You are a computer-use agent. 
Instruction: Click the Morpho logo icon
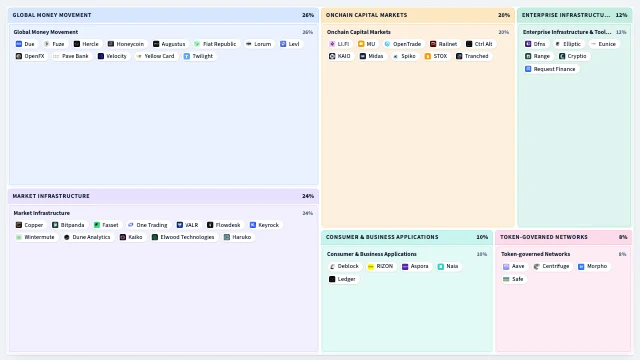pyautogui.click(x=581, y=267)
